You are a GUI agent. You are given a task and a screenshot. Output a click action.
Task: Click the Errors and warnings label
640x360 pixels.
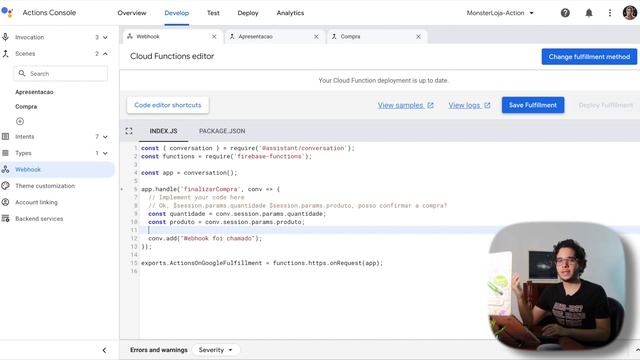click(x=158, y=350)
